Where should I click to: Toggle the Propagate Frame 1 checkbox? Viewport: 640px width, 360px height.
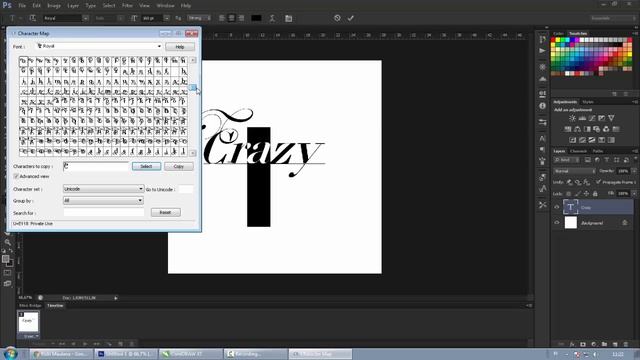(x=598, y=182)
